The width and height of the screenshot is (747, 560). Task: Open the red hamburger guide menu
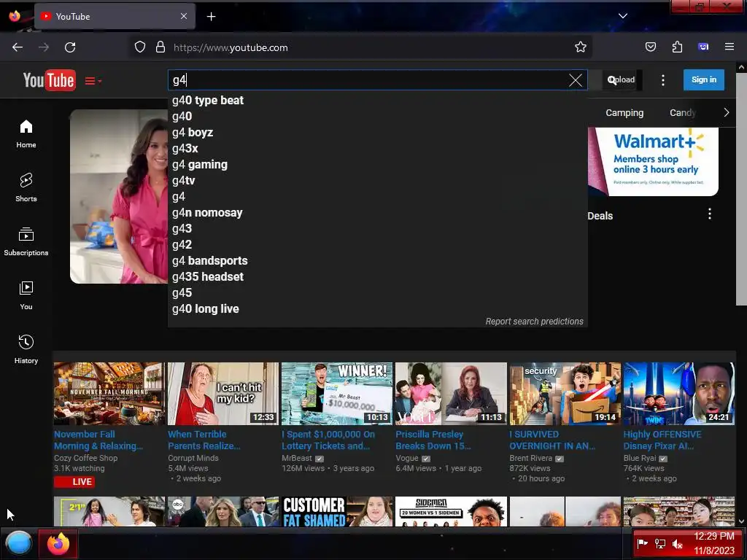coord(93,81)
